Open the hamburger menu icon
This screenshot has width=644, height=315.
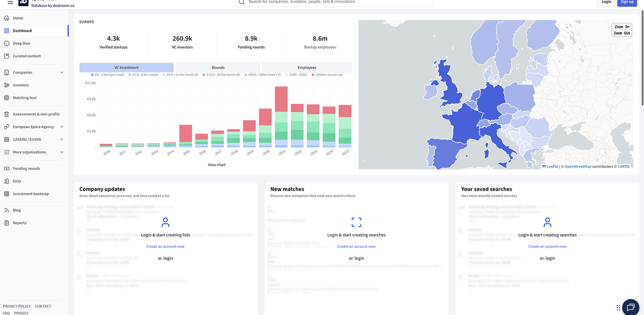10,3
